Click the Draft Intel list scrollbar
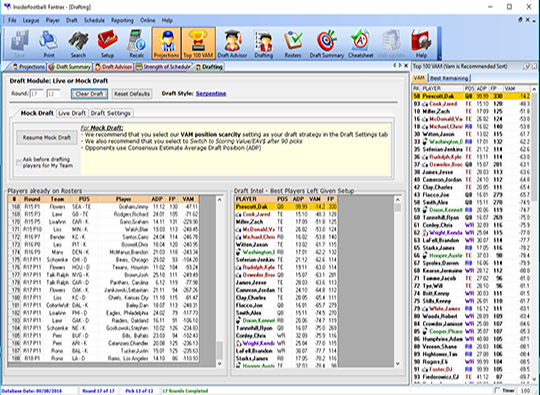Image resolution: width=540 pixels, height=395 pixels. point(397,281)
